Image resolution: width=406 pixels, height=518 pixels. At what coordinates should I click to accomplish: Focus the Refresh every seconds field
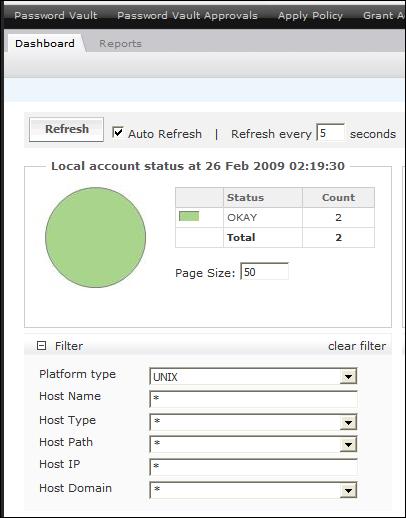tap(330, 133)
